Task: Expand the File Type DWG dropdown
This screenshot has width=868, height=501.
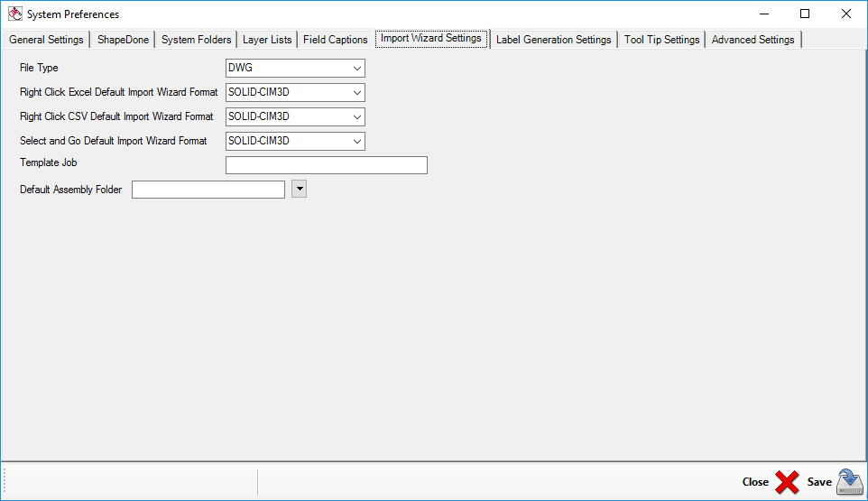Action: click(x=357, y=68)
